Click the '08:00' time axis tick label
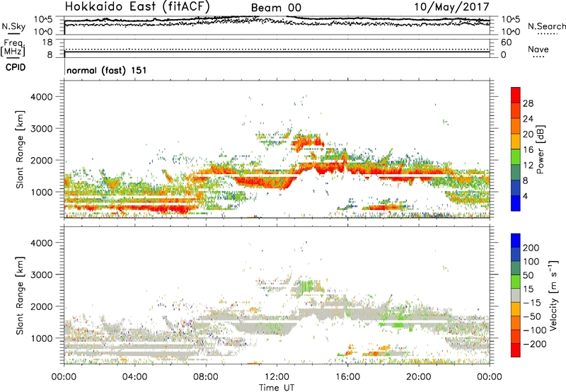 click(206, 377)
